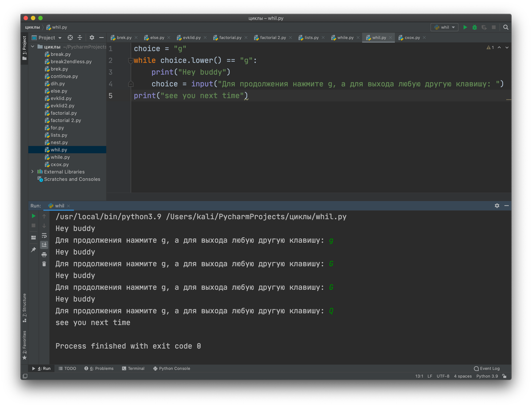
Task: Switch to brek.py editor tab
Action: 124,38
